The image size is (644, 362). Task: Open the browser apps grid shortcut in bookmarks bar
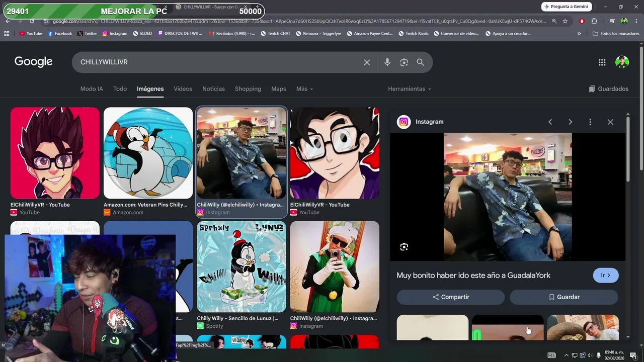click(7, 34)
